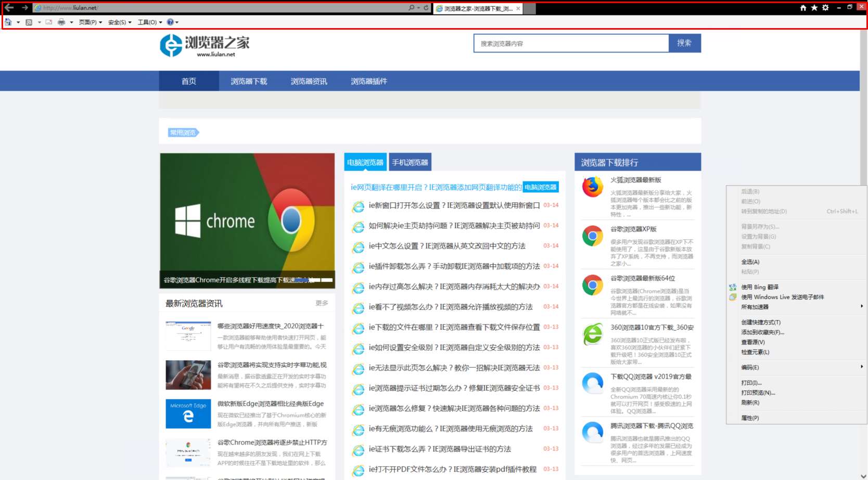The image size is (868, 480).
Task: Click the Chrome banner slideshow image
Action: [247, 220]
